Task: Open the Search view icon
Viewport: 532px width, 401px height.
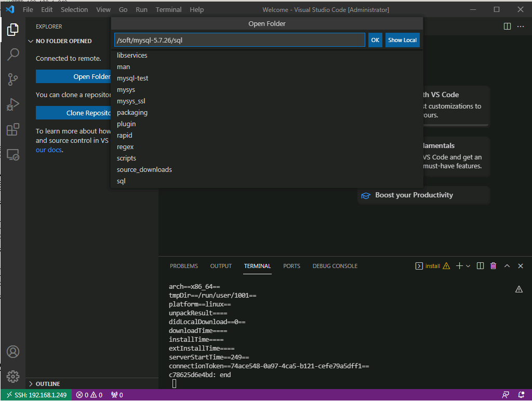Action: pos(13,55)
